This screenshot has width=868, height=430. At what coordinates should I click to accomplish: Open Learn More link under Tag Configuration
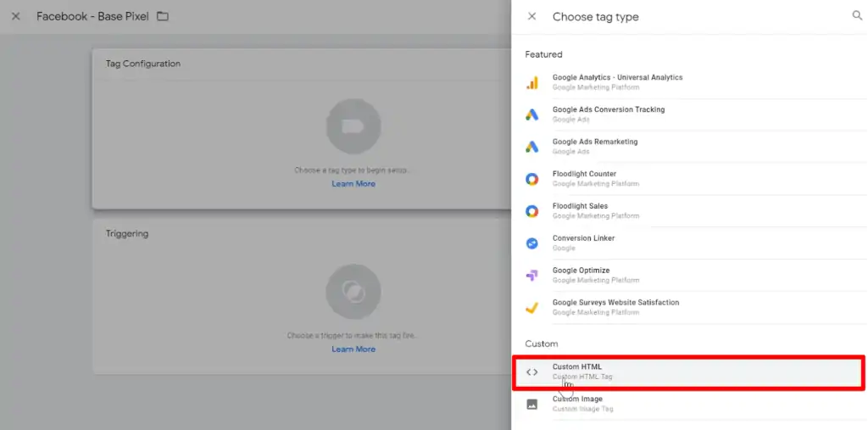click(x=353, y=183)
